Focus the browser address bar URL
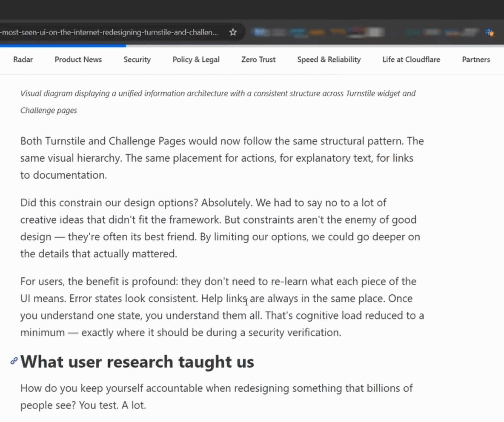 click(x=111, y=32)
